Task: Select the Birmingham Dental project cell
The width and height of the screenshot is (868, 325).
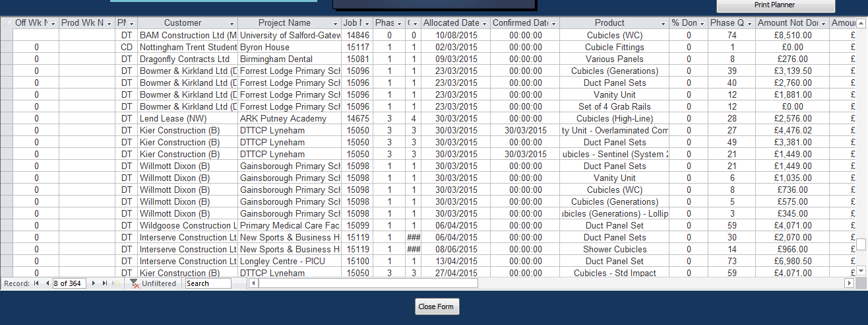Action: pyautogui.click(x=290, y=59)
